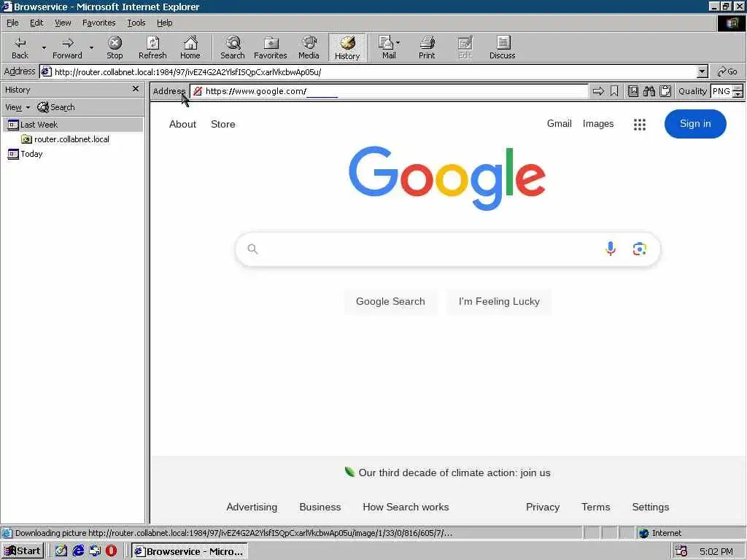This screenshot has height=560, width=747.
Task: Open How Search works link
Action: [406, 507]
